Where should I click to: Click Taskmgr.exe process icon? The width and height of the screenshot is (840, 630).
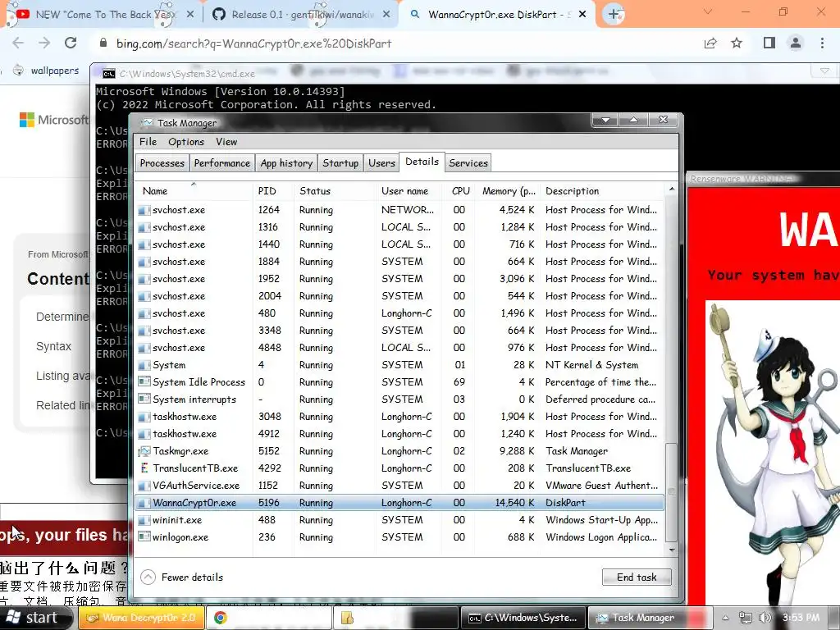tap(144, 451)
